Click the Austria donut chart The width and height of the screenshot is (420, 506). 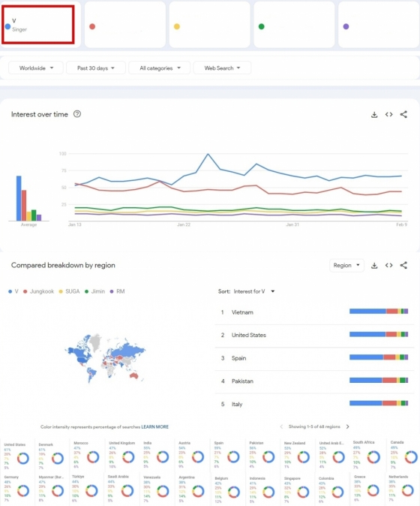198,457
